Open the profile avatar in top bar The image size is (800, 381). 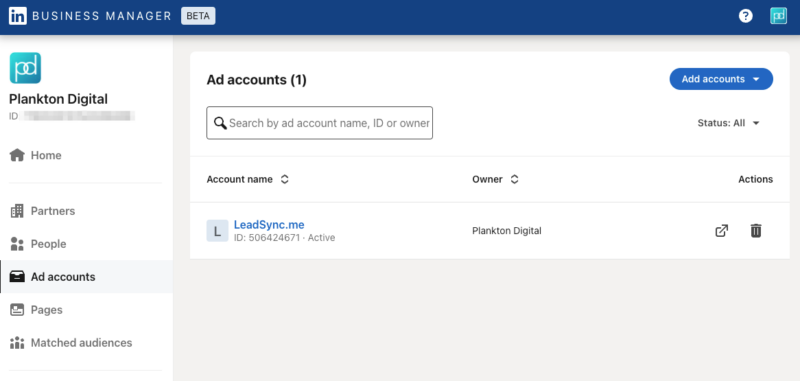[778, 16]
